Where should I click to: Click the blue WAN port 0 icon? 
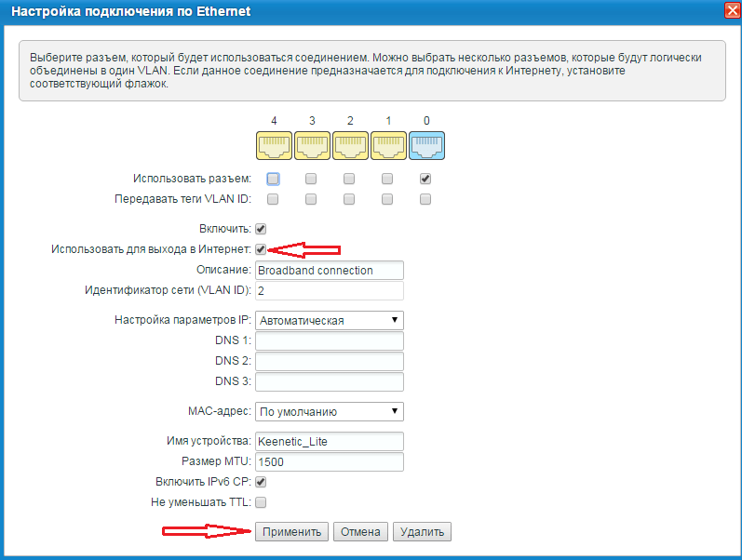(426, 146)
